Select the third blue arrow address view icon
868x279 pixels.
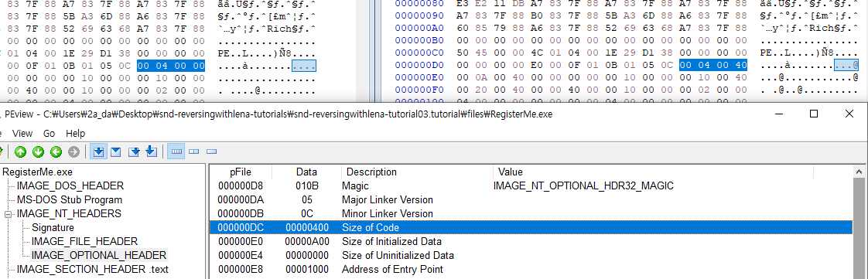point(135,151)
